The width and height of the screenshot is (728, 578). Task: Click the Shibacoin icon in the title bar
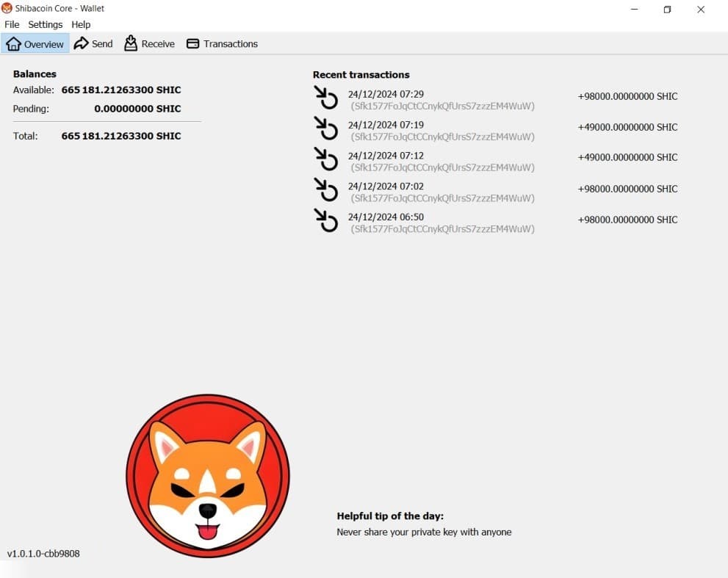[x=7, y=8]
